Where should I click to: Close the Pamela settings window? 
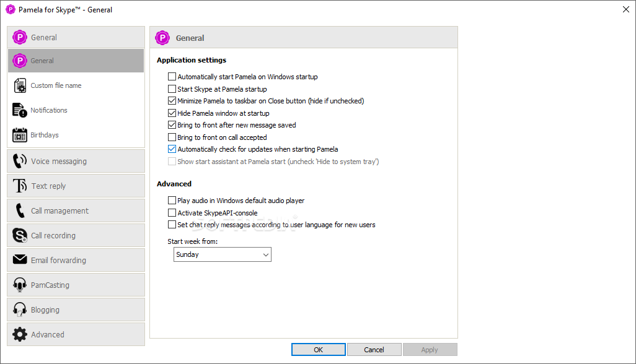626,9
